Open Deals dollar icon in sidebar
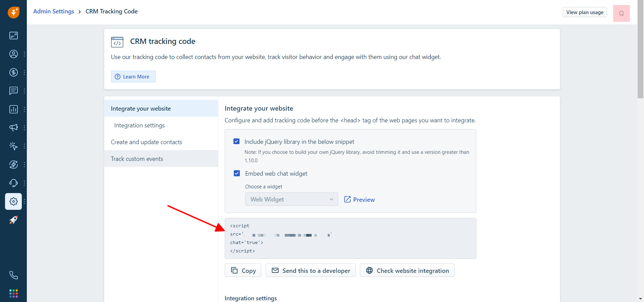 coord(13,72)
